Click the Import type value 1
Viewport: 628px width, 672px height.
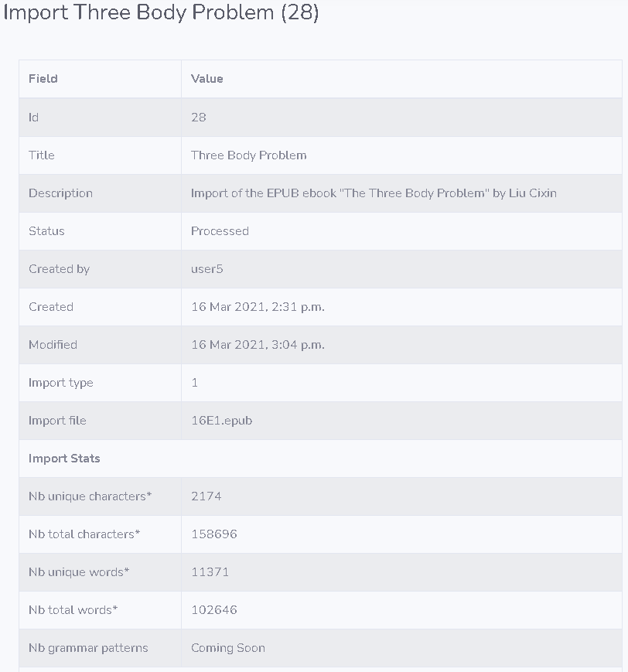click(x=195, y=383)
